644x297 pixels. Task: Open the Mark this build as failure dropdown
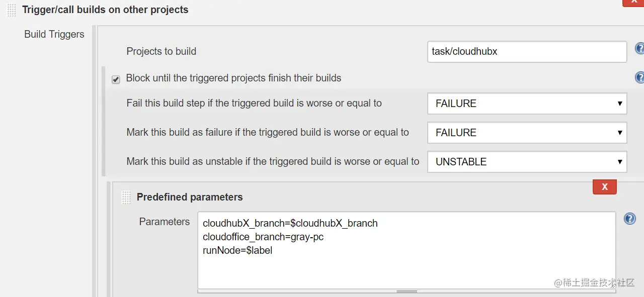point(527,133)
